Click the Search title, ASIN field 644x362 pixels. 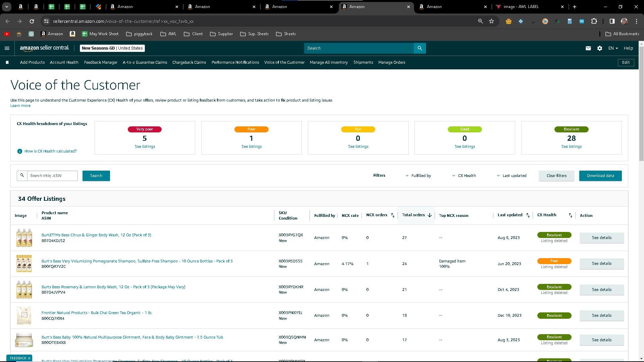(x=52, y=176)
